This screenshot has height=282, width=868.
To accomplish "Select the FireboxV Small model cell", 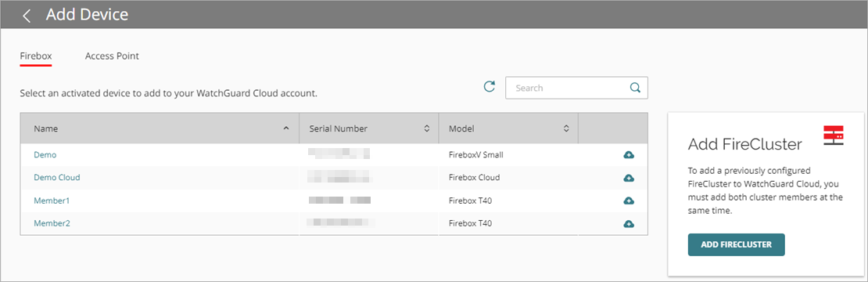I will tap(475, 154).
